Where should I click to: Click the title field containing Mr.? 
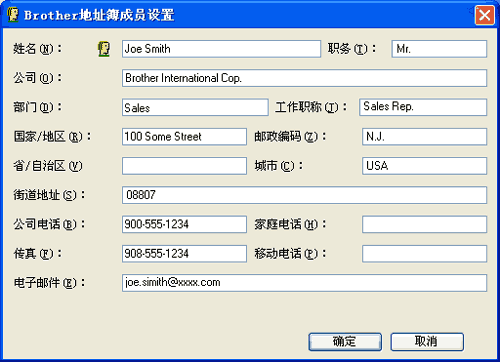click(439, 49)
